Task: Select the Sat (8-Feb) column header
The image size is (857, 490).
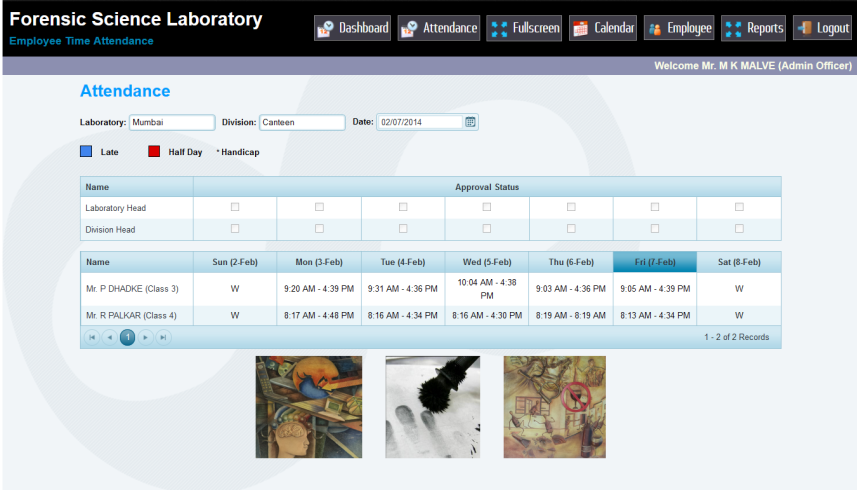Action: click(739, 262)
